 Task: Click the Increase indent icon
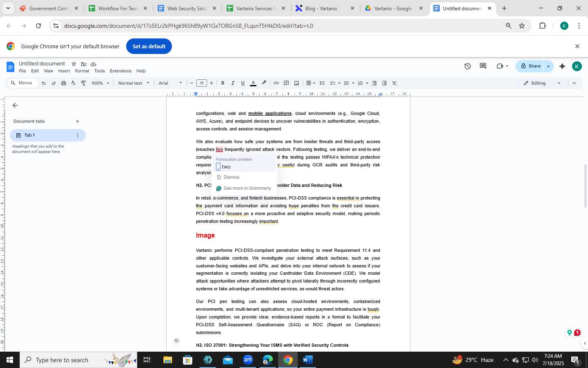pyautogui.click(x=384, y=83)
